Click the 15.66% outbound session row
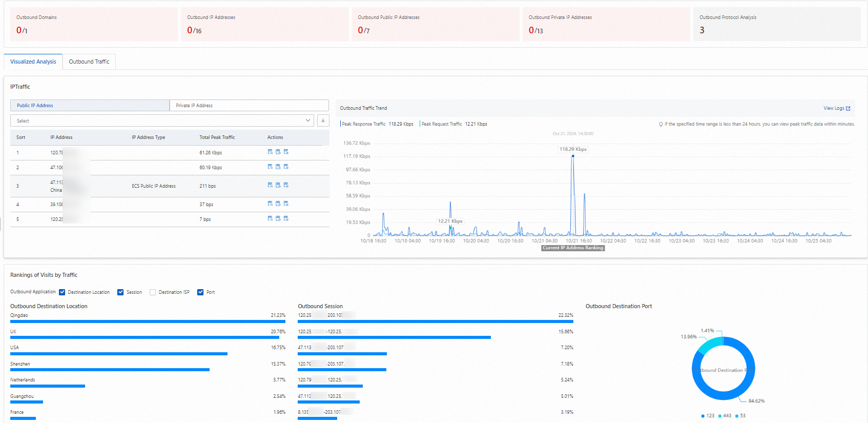 pos(436,334)
